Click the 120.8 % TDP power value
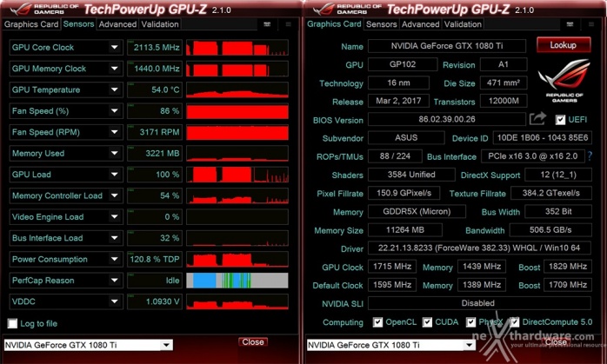This screenshot has width=607, height=364. click(x=155, y=259)
